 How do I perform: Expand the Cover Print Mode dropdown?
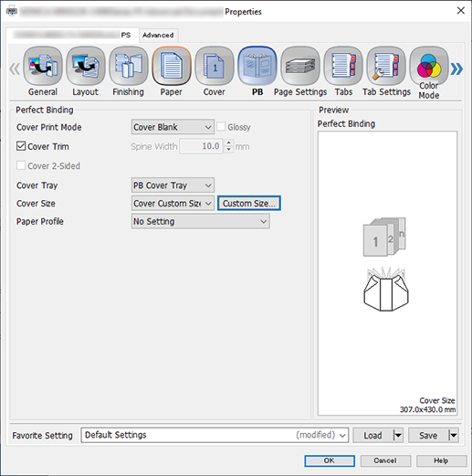coord(173,127)
